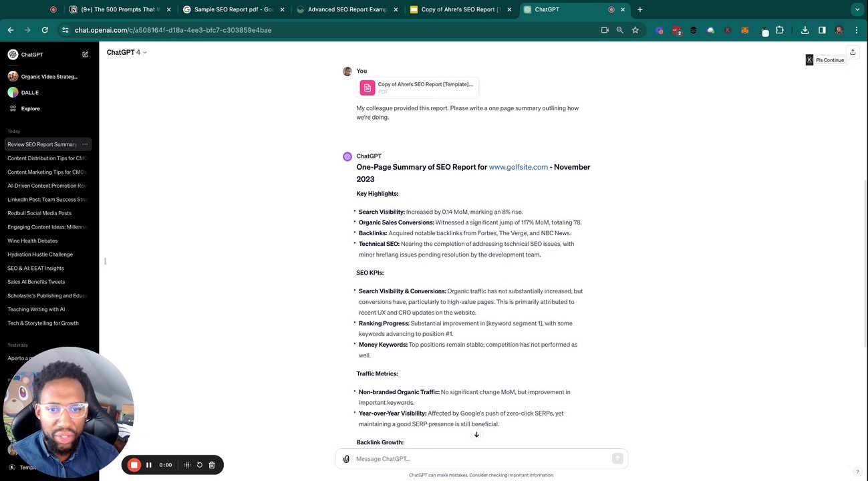The height and width of the screenshot is (481, 868).
Task: Toggle the browser side panel
Action: [x=822, y=30]
